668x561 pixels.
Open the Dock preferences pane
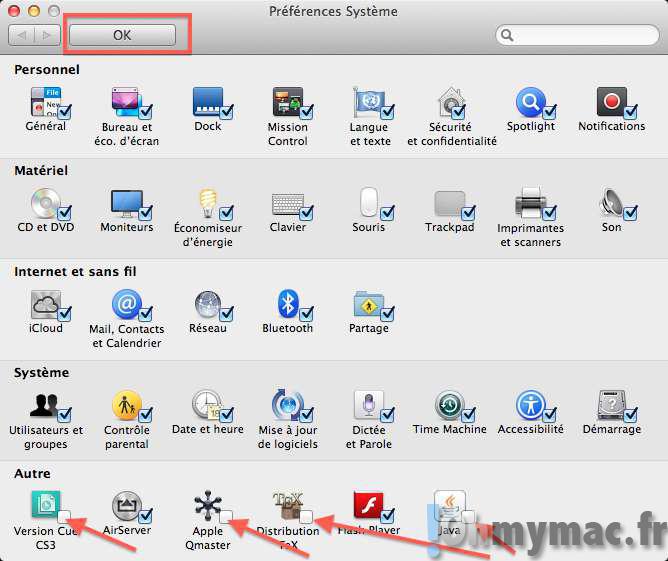206,102
